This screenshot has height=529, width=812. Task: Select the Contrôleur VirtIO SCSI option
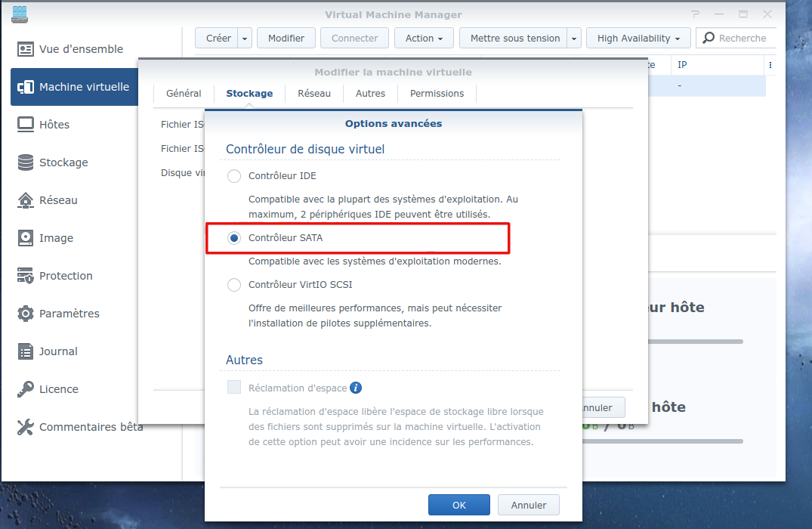pyautogui.click(x=234, y=284)
